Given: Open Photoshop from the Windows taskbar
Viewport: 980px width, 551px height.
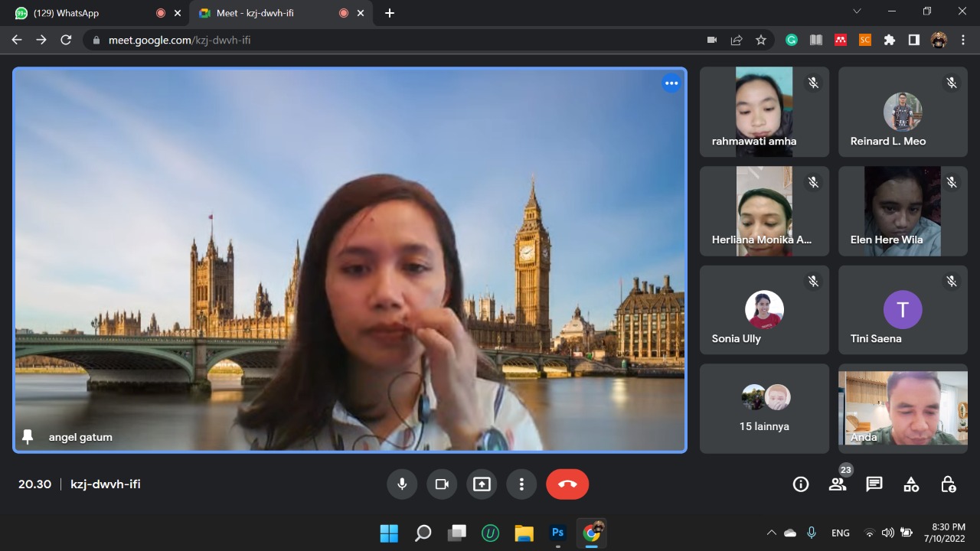Looking at the screenshot, I should click(x=558, y=533).
